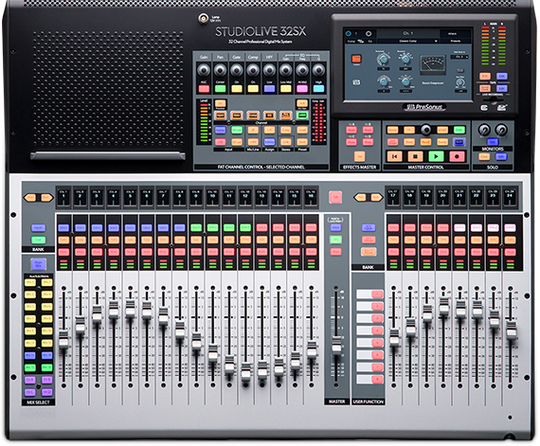Tap the green Select button on channel 9
This screenshot has width=540, height=446.
coord(196,228)
